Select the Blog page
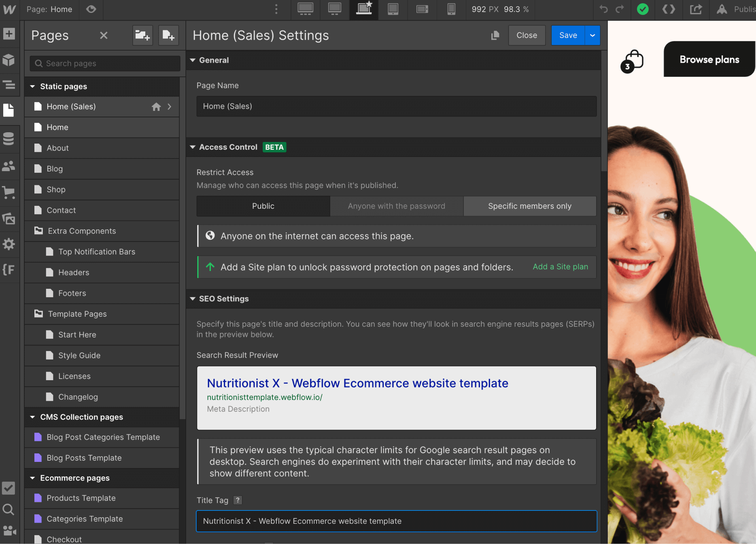The image size is (756, 544). [54, 169]
